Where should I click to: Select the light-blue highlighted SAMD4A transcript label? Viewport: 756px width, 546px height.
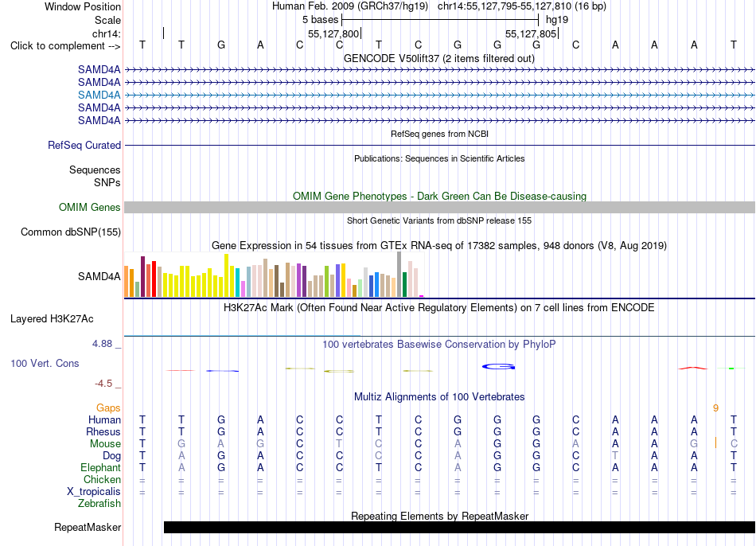click(x=99, y=95)
